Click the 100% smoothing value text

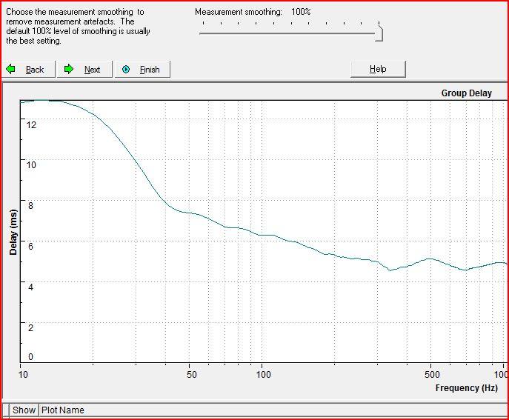point(301,12)
